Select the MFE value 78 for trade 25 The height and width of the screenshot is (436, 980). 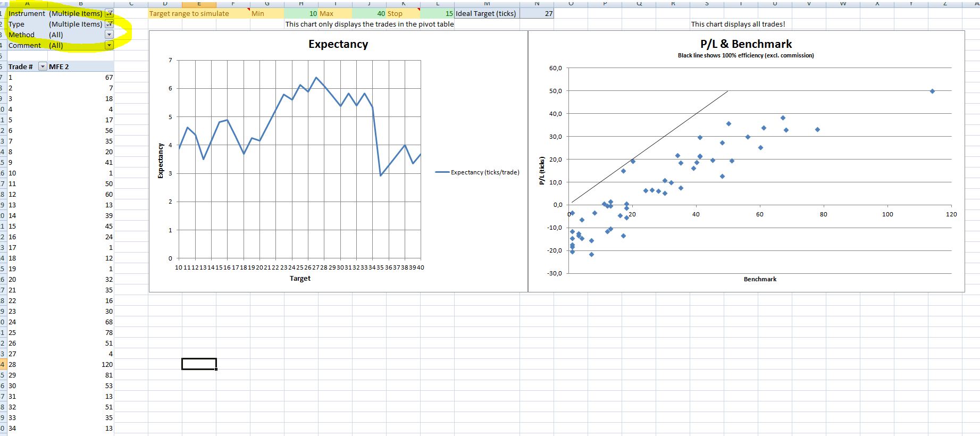pyautogui.click(x=81, y=332)
